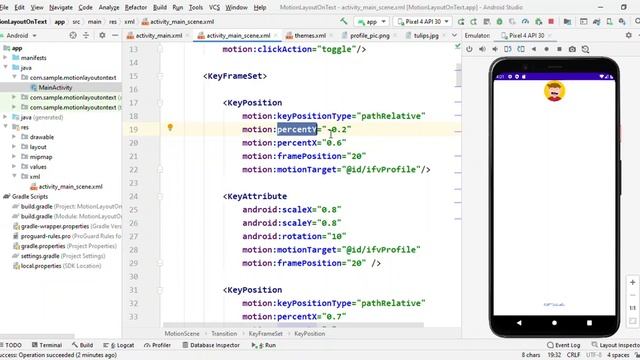
Task: Click Attach Debugger to Android Process icon
Action: [x=538, y=22]
